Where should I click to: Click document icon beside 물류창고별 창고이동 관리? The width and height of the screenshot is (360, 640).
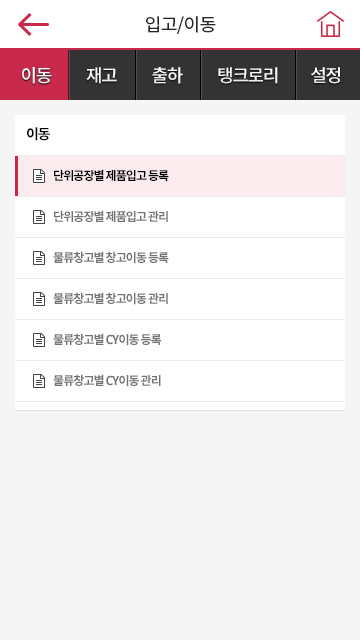pyautogui.click(x=39, y=299)
